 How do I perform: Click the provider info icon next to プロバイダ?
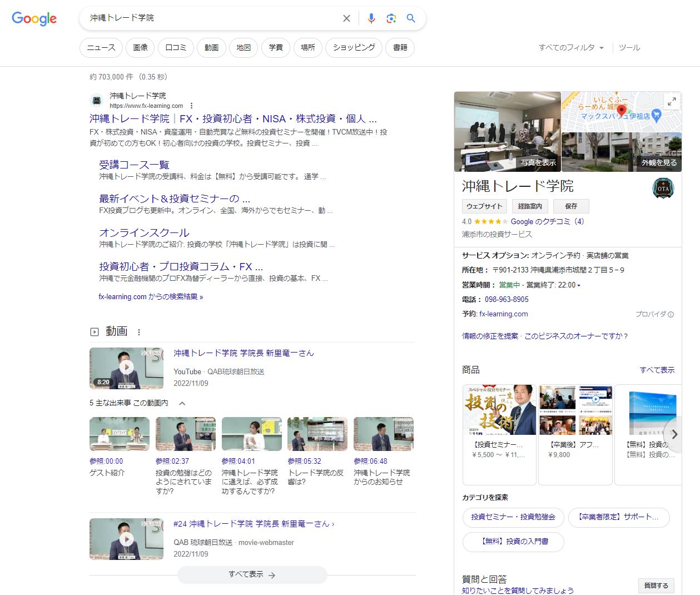click(671, 314)
